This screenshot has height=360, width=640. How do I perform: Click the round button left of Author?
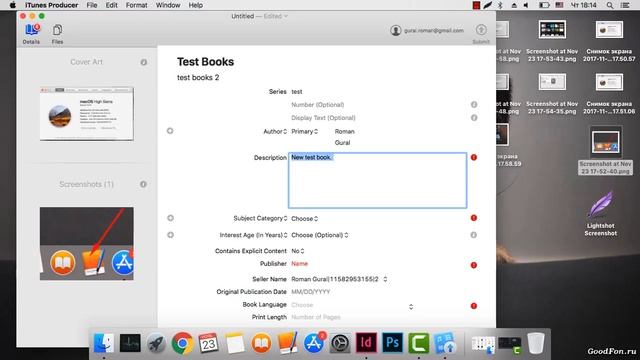170,131
